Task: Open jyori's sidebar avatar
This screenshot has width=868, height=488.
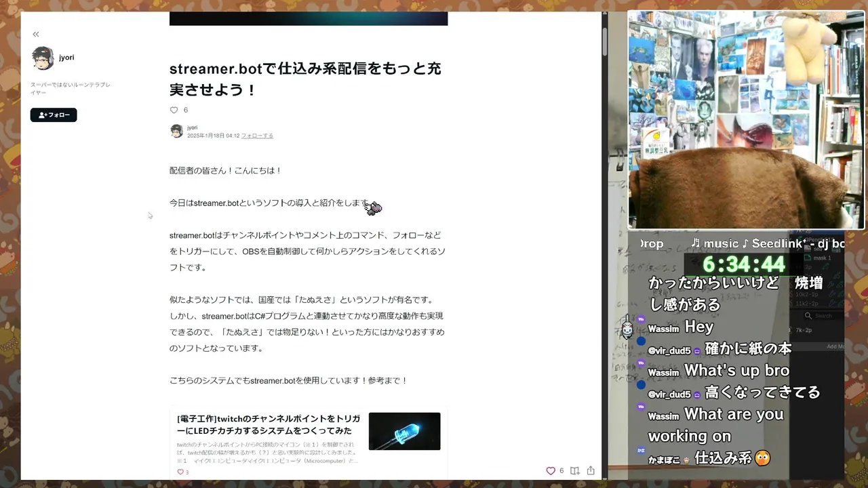Action: [x=43, y=58]
